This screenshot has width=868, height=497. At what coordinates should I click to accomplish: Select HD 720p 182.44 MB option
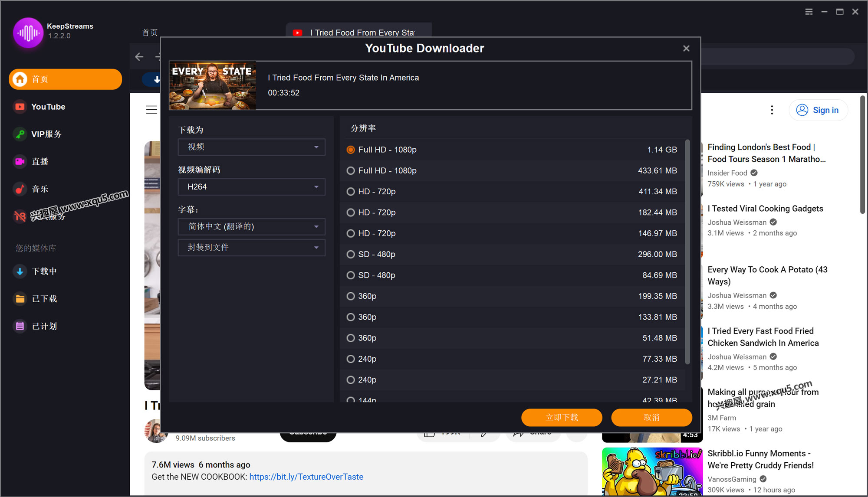tap(512, 213)
